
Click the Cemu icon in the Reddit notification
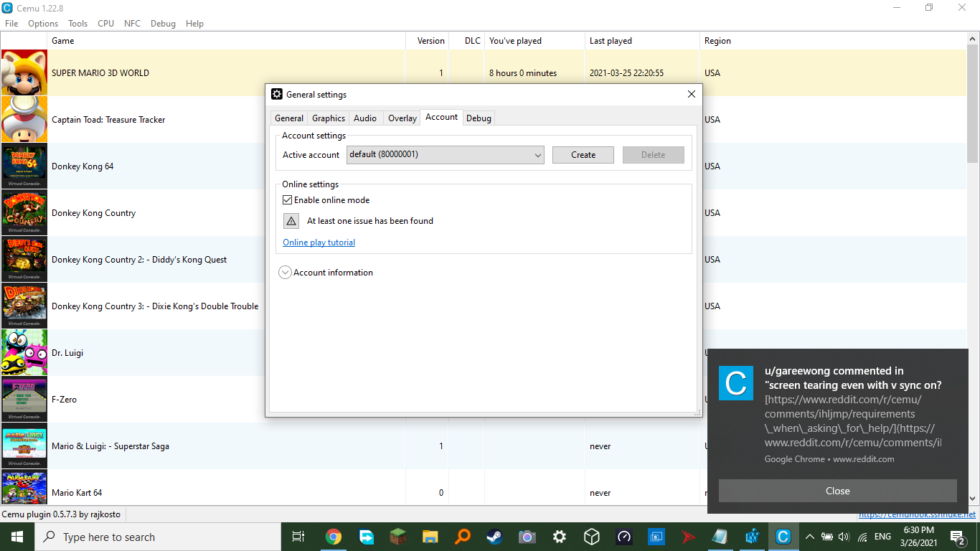click(x=736, y=383)
